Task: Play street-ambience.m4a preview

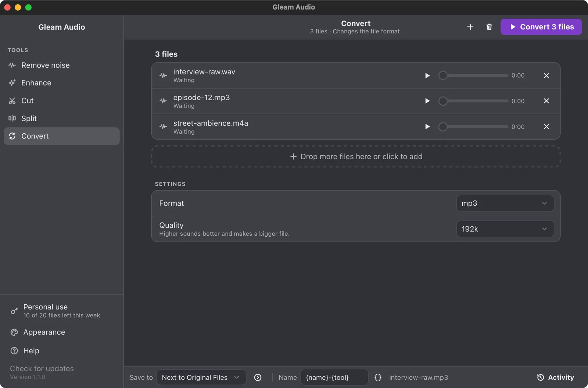Action: [x=427, y=127]
